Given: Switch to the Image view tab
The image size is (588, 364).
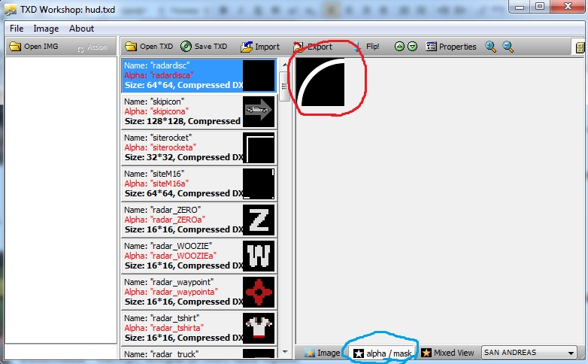Looking at the screenshot, I should tap(322, 353).
